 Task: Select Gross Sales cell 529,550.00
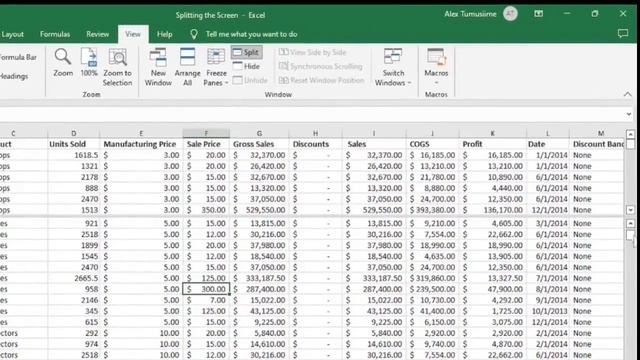pyautogui.click(x=260, y=210)
